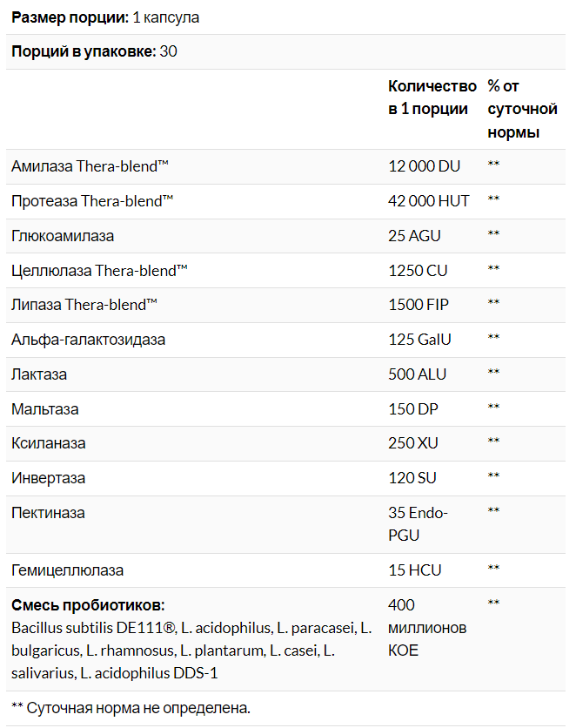Click the '500 ALU' lactase amount
The image size is (576, 728).
pos(417,374)
